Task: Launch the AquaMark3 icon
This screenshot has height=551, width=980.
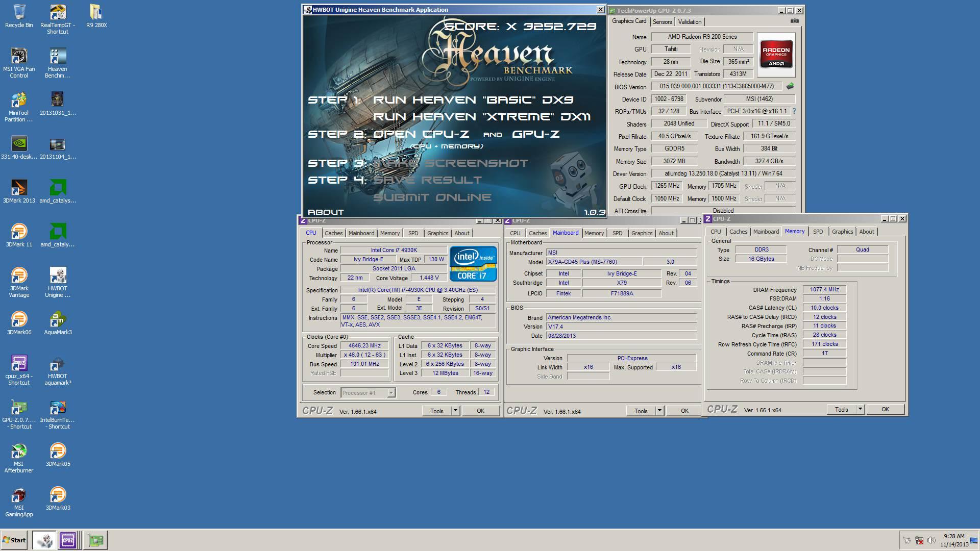Action: [58, 323]
